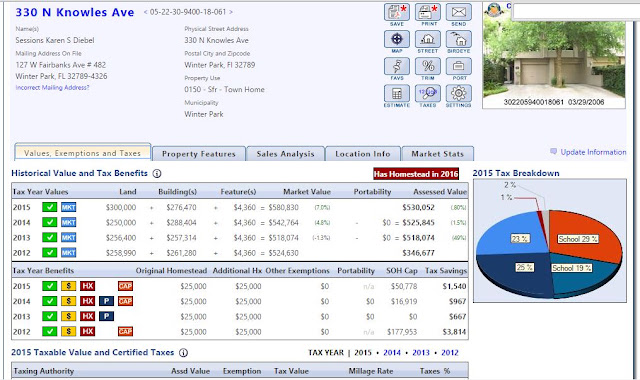Open the TRIM percent icon

pos(428,66)
